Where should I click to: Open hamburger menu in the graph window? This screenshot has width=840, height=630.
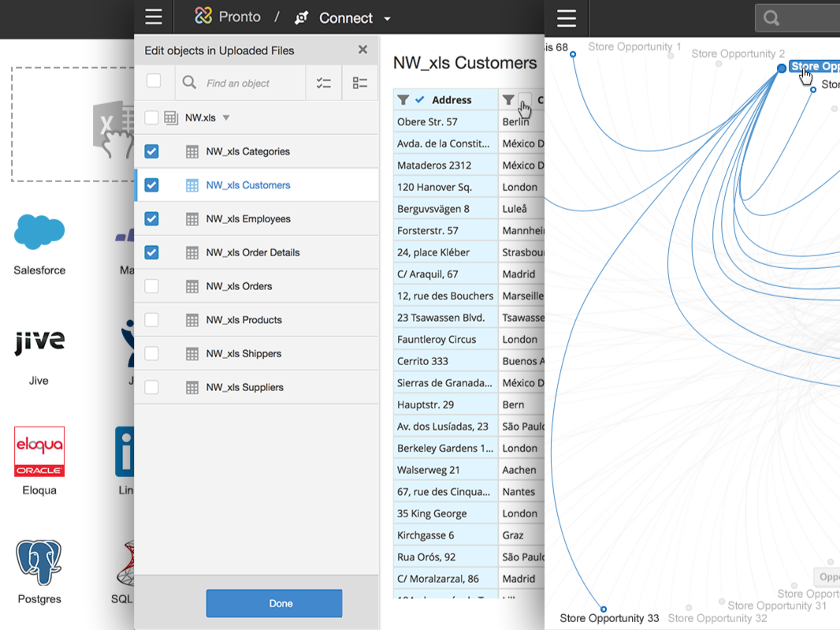pyautogui.click(x=567, y=18)
